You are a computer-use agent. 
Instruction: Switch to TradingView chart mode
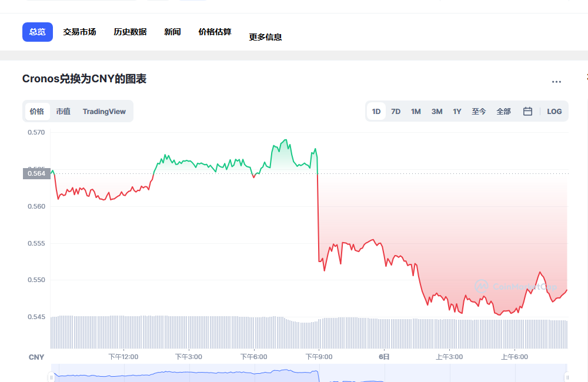point(104,111)
